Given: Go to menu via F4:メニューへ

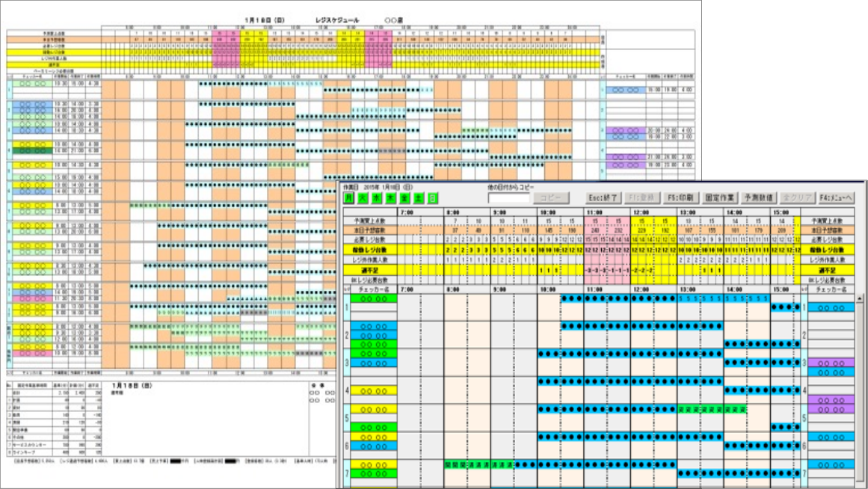Looking at the screenshot, I should coord(836,197).
